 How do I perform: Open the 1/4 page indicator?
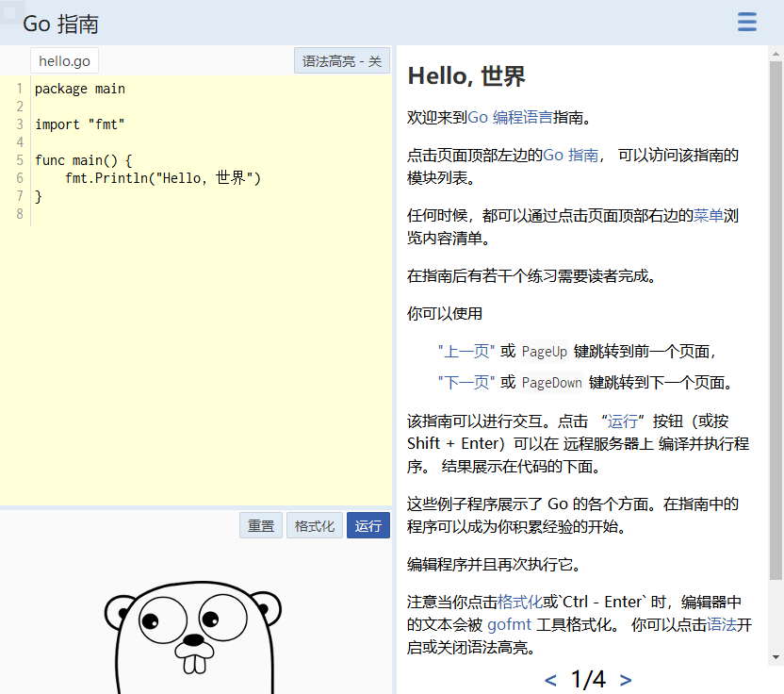tap(588, 680)
